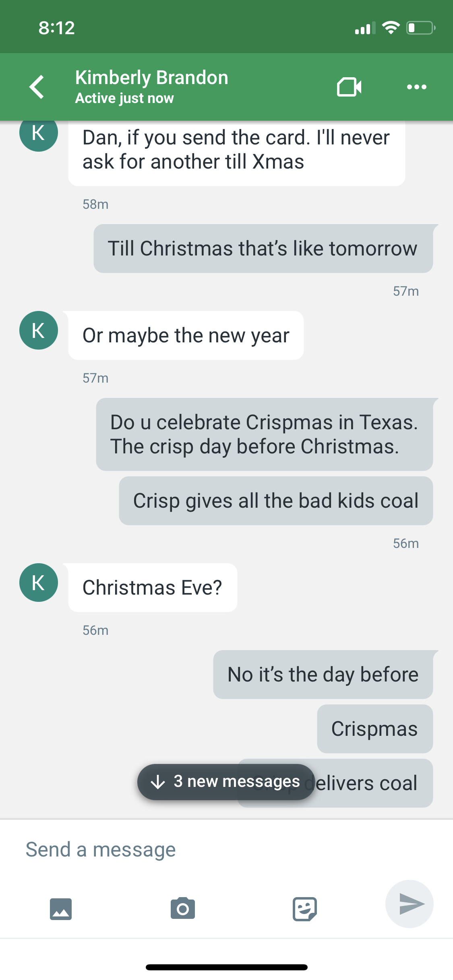
Task: Tap the battery indicator in status bar
Action: [x=420, y=28]
